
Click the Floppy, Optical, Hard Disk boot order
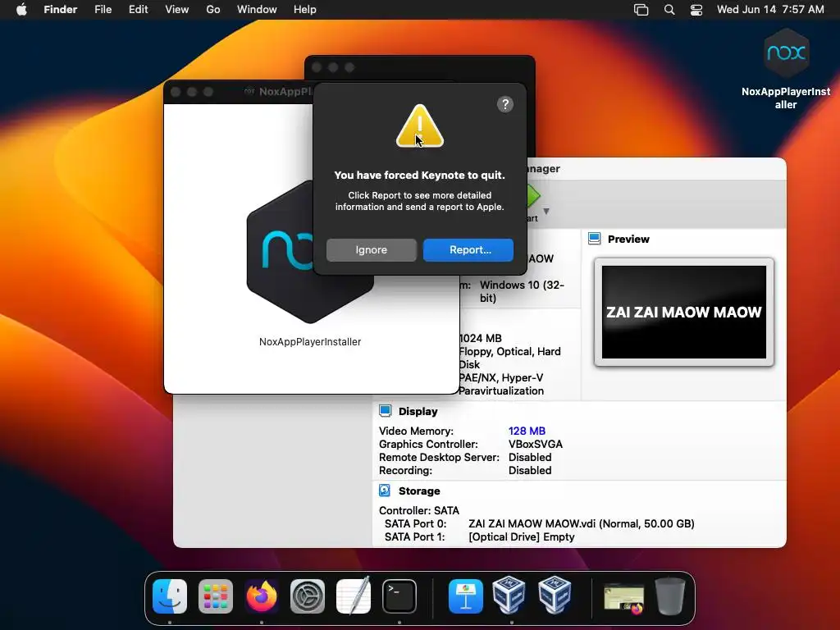point(510,358)
